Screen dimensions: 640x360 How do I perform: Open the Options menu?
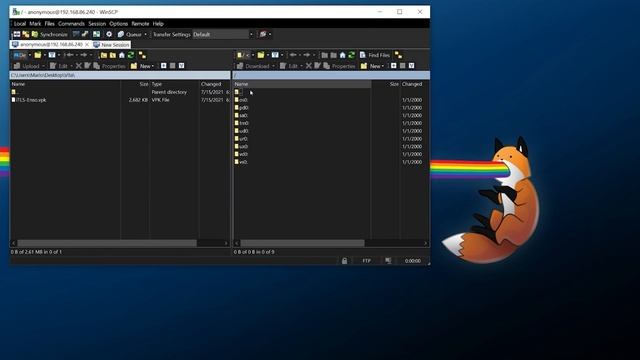[x=118, y=24]
